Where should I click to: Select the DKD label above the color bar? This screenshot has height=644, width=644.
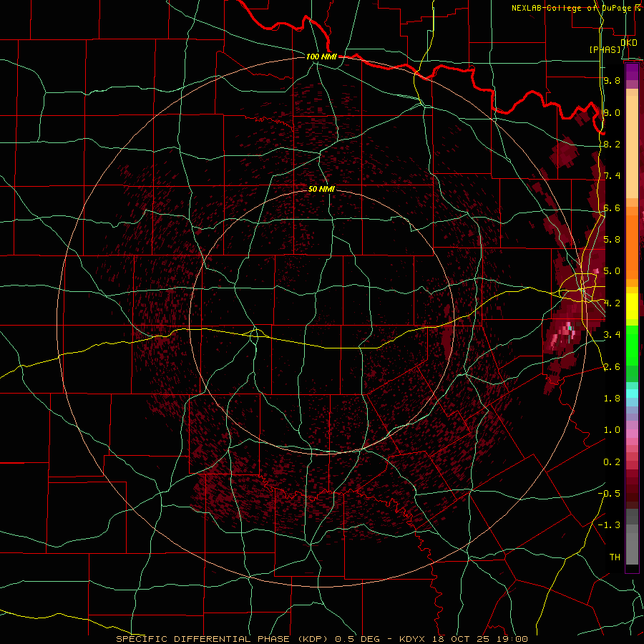628,43
